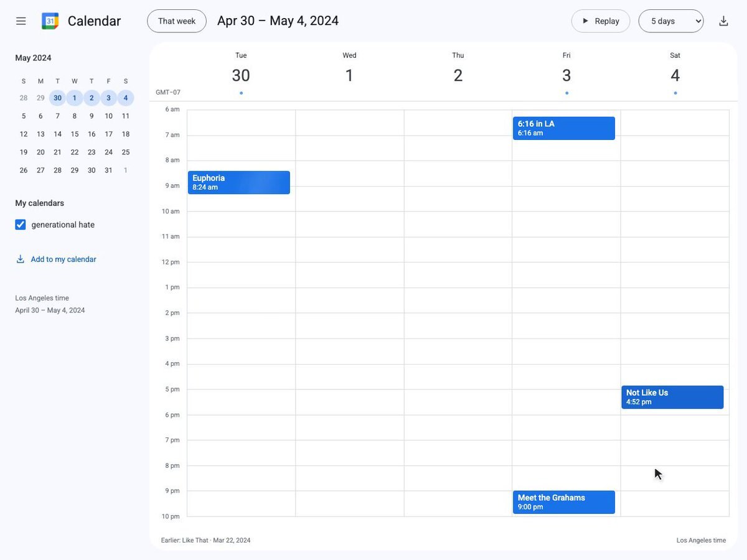
Task: Click the Calendar logo icon
Action: (50, 21)
